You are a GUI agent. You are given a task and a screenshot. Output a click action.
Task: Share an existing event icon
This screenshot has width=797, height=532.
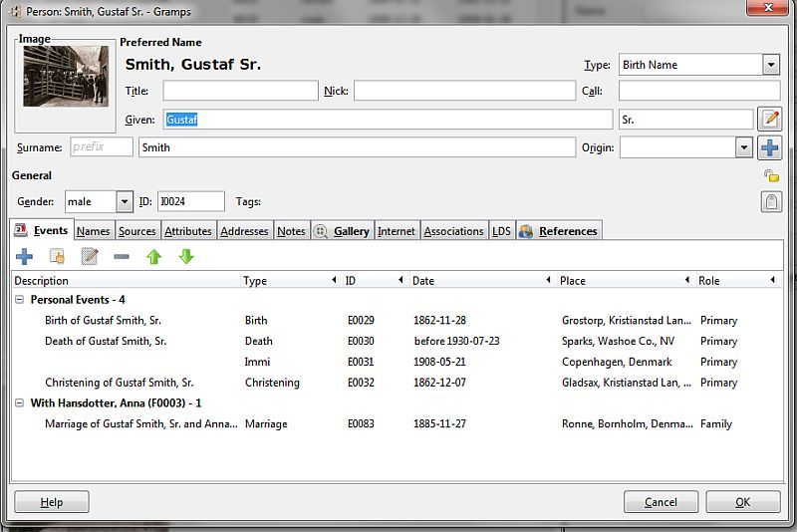pos(57,257)
